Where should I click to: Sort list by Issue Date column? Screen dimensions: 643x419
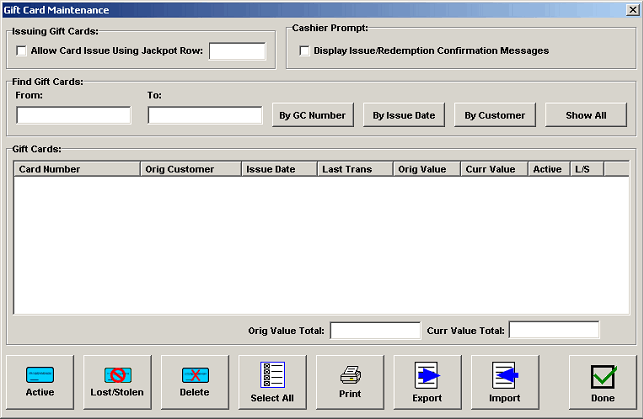click(279, 169)
